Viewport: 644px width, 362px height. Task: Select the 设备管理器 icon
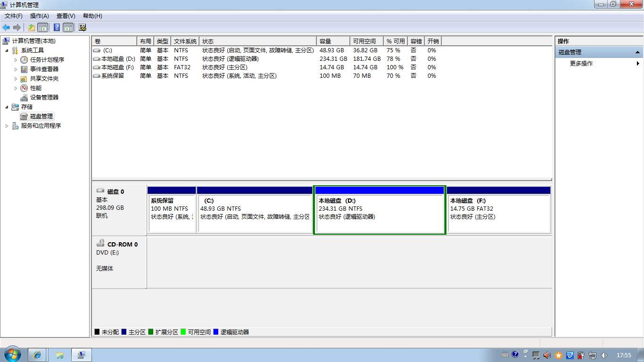pyautogui.click(x=24, y=98)
